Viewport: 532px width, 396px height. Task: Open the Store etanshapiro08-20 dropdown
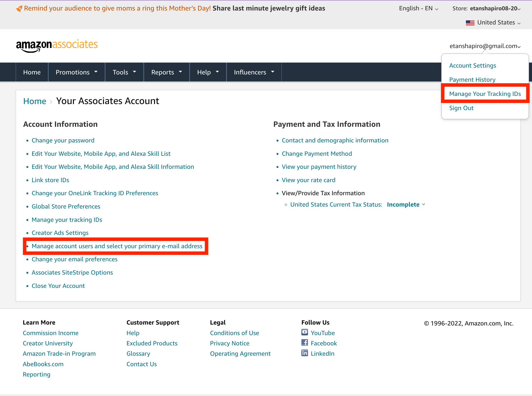point(486,8)
